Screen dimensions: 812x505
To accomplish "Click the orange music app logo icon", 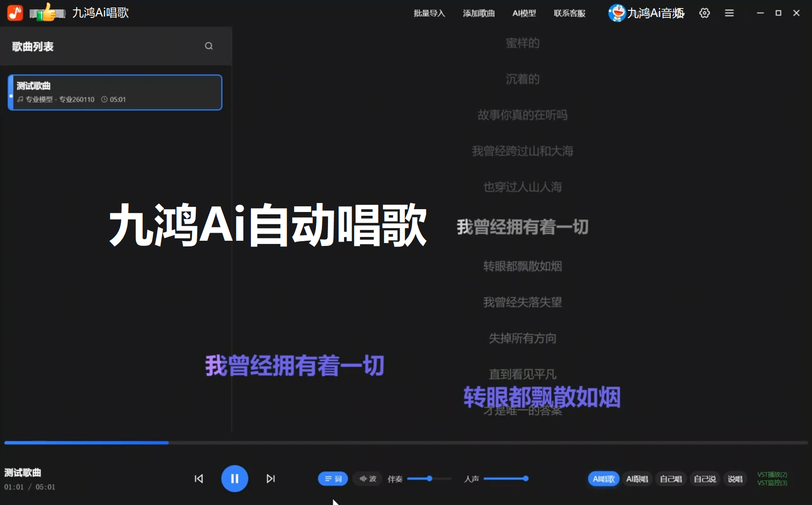I will click(15, 13).
